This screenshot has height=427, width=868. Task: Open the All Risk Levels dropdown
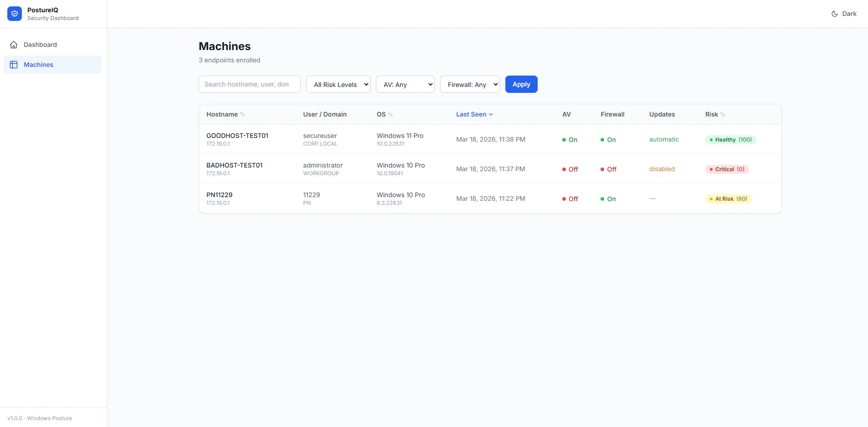338,84
